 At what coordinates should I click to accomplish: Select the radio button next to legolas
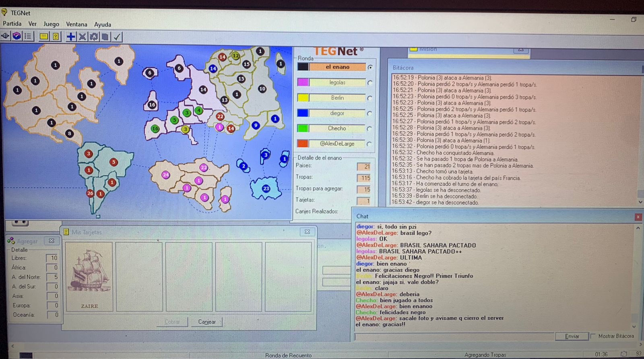coord(370,83)
